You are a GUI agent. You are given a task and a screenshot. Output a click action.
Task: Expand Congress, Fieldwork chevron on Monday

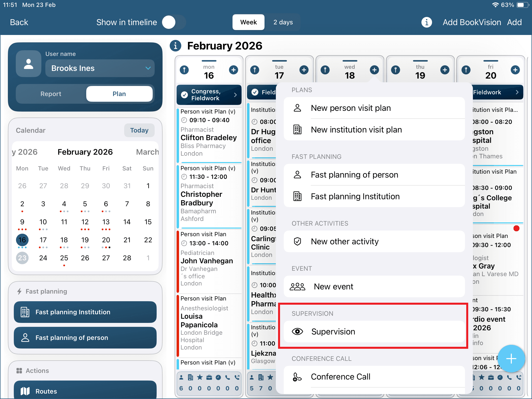(235, 95)
